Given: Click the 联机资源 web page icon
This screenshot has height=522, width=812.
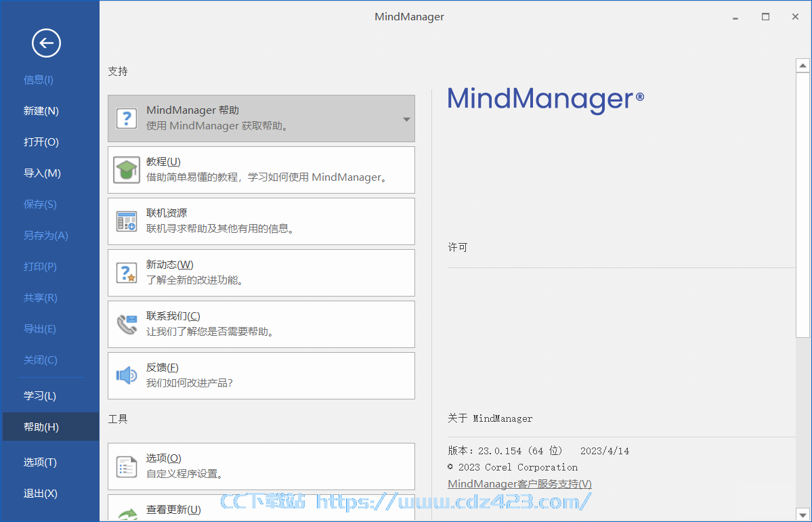Looking at the screenshot, I should click(127, 221).
